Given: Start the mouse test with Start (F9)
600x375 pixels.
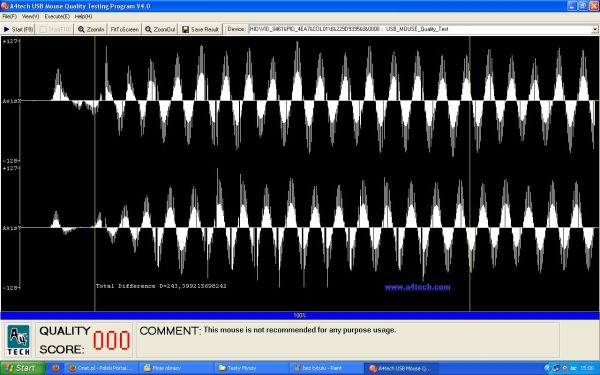Looking at the screenshot, I should click(x=18, y=29).
